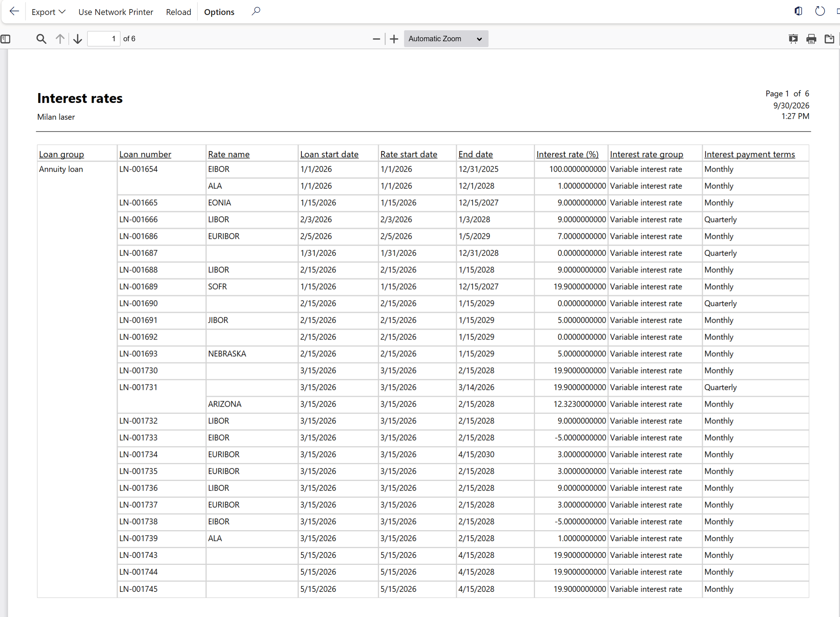Expand the Export menu
This screenshot has height=617, width=840.
click(49, 12)
